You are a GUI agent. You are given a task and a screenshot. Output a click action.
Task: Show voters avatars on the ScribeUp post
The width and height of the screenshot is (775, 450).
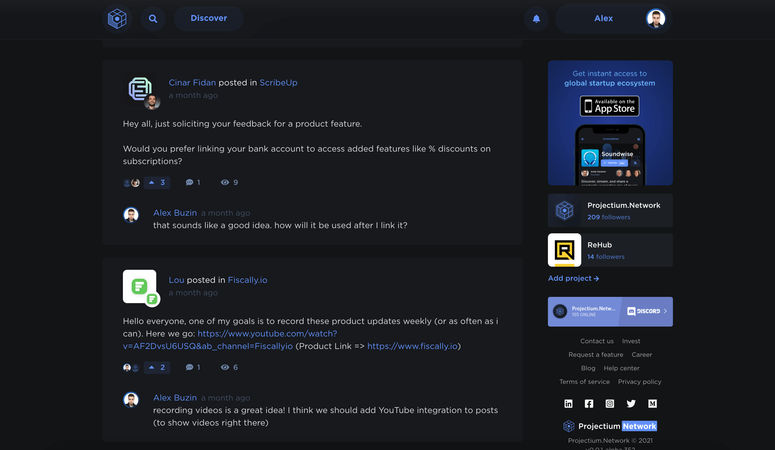pos(131,183)
